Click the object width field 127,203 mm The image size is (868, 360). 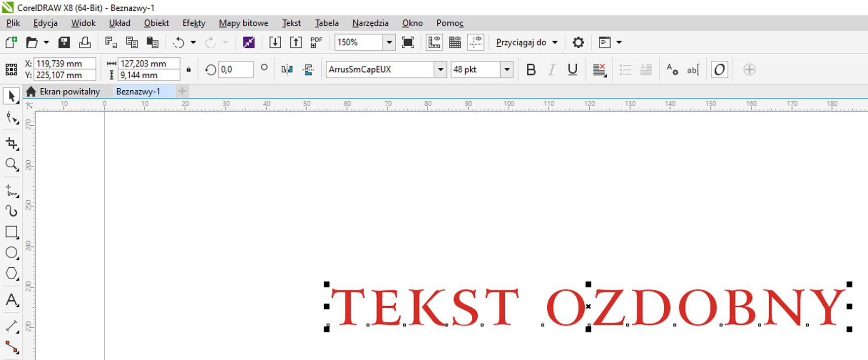(x=149, y=64)
